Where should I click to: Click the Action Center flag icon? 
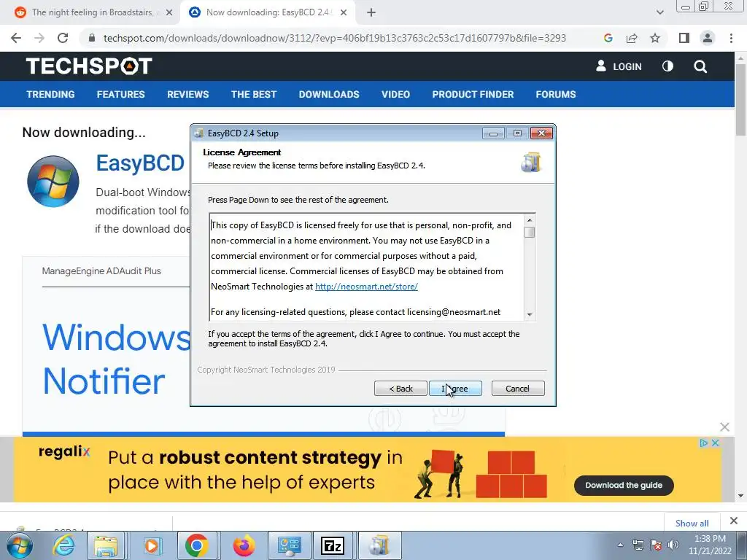tap(656, 545)
